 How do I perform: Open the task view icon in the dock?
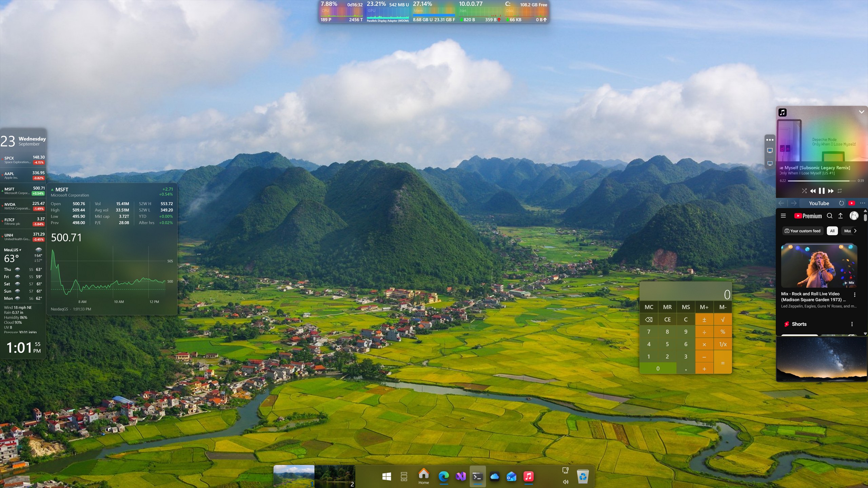[x=404, y=477]
